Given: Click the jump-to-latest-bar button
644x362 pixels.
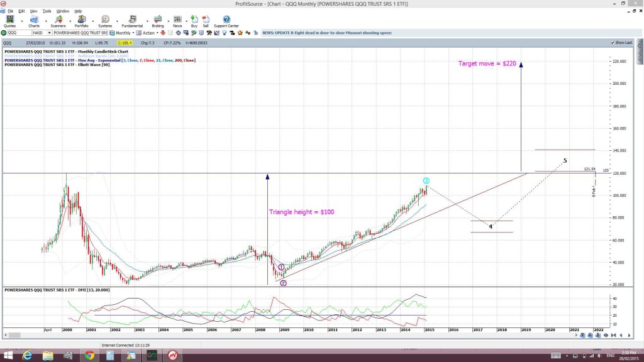Looking at the screenshot, I should pos(613,336).
